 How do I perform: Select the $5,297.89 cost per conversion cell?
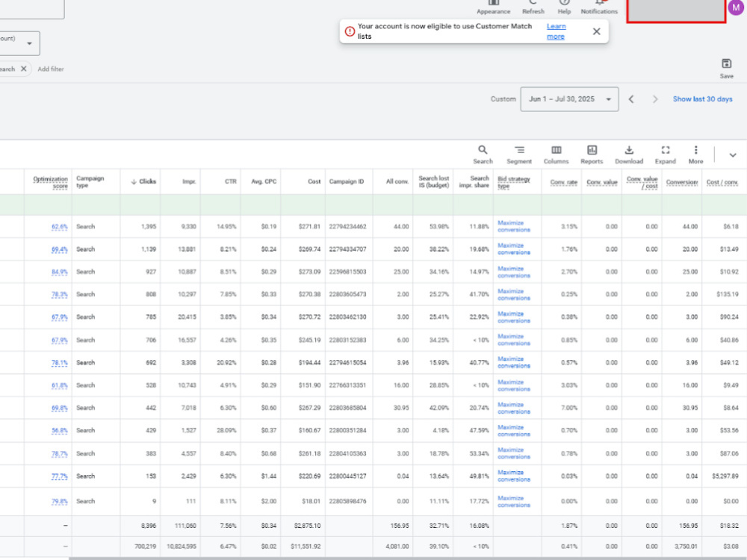pos(725,476)
